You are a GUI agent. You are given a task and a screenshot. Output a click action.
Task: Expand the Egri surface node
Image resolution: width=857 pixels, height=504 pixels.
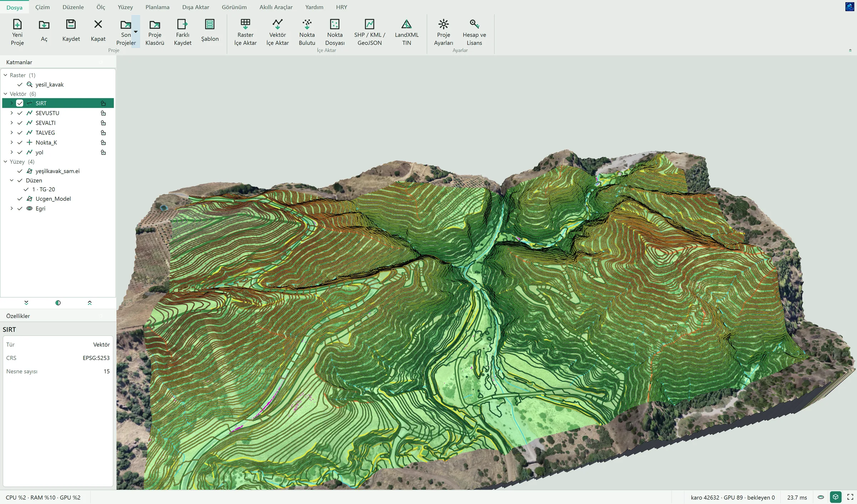click(x=11, y=208)
